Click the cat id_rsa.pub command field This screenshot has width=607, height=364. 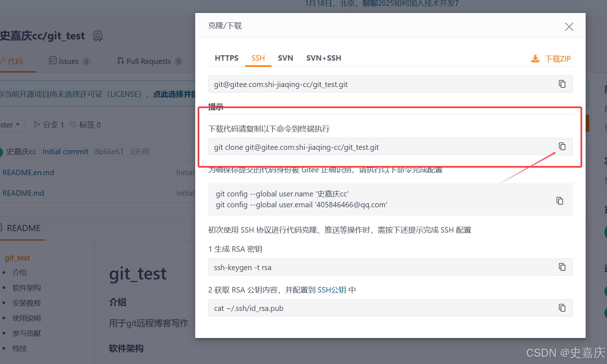coord(390,308)
